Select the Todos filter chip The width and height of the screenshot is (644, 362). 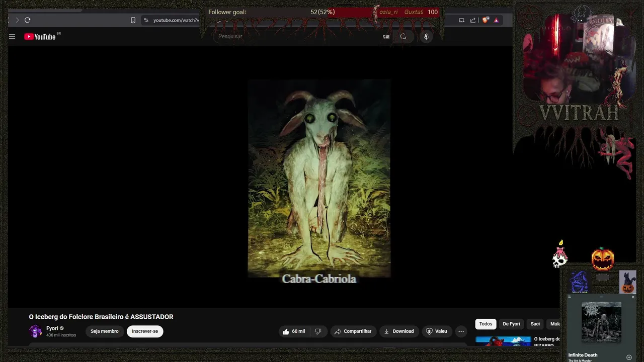[x=486, y=324]
